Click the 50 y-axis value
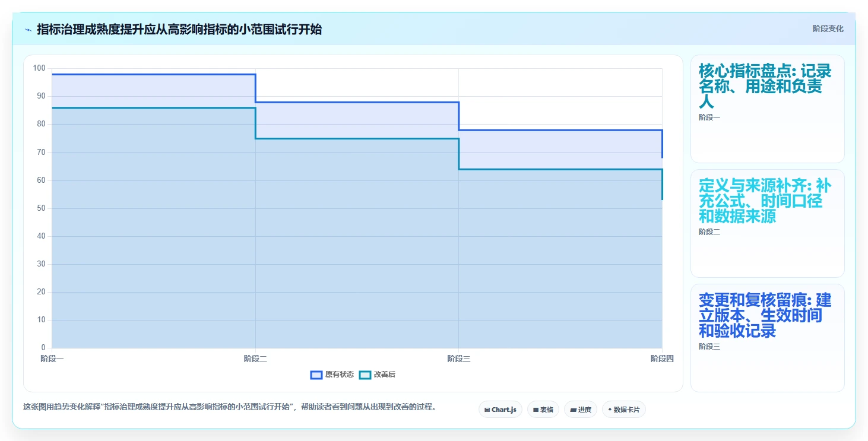This screenshot has width=868, height=441. (41, 208)
